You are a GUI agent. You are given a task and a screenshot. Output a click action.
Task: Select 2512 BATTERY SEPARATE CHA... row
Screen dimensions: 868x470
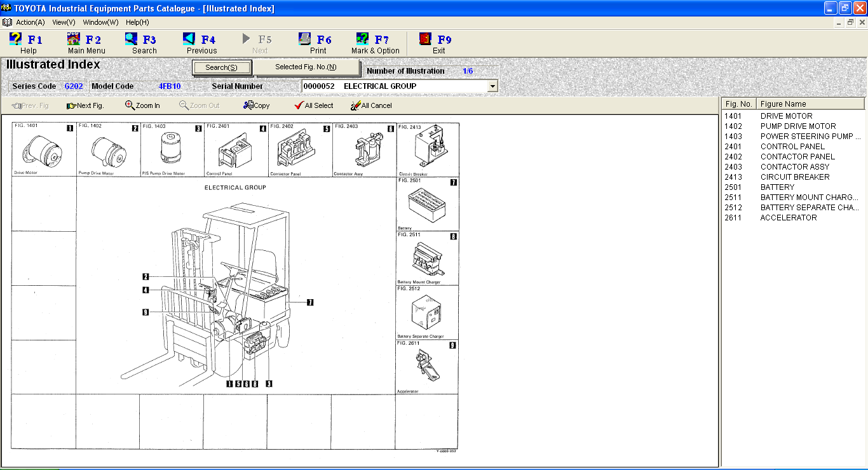tap(793, 208)
